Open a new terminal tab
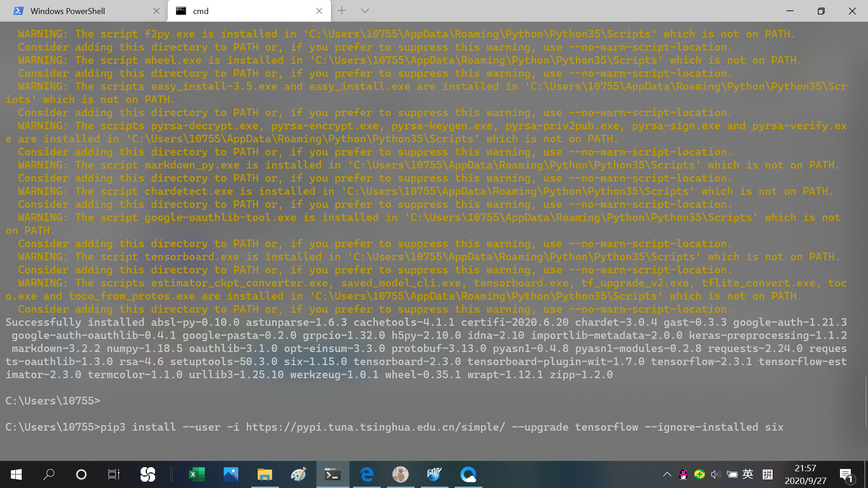 342,11
